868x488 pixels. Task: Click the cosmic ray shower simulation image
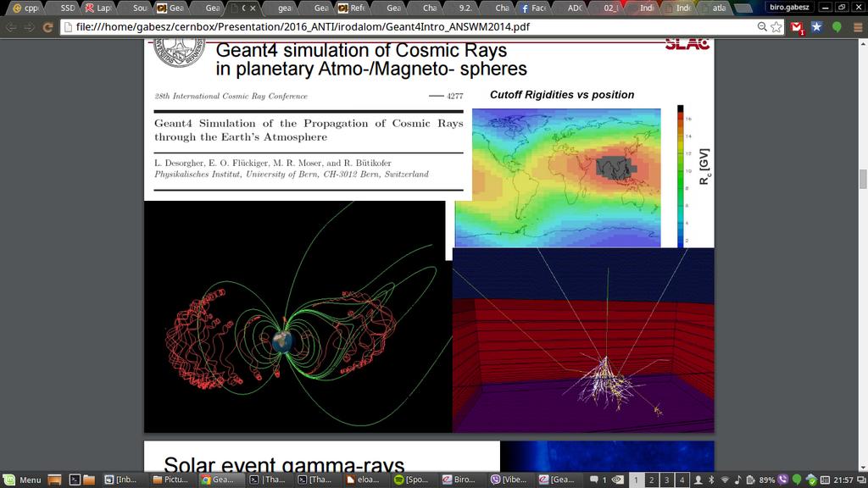point(583,340)
